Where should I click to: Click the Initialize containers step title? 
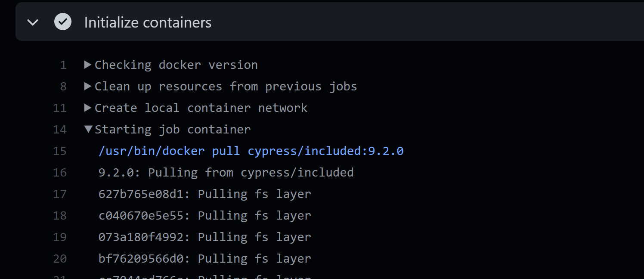click(x=148, y=22)
